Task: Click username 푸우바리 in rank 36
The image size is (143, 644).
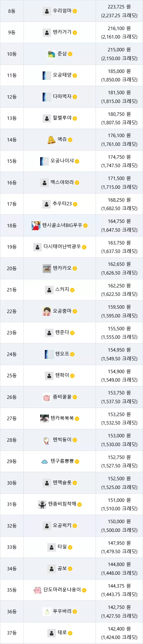Action: [x=62, y=611]
